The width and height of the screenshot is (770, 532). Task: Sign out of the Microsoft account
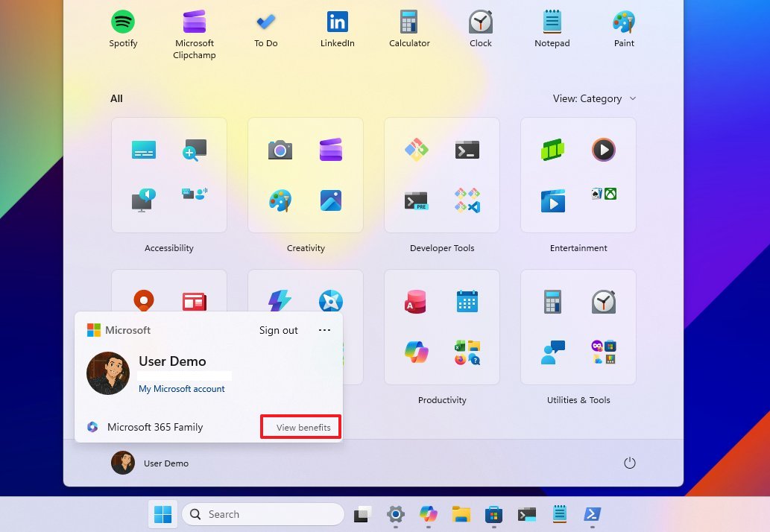pos(278,330)
